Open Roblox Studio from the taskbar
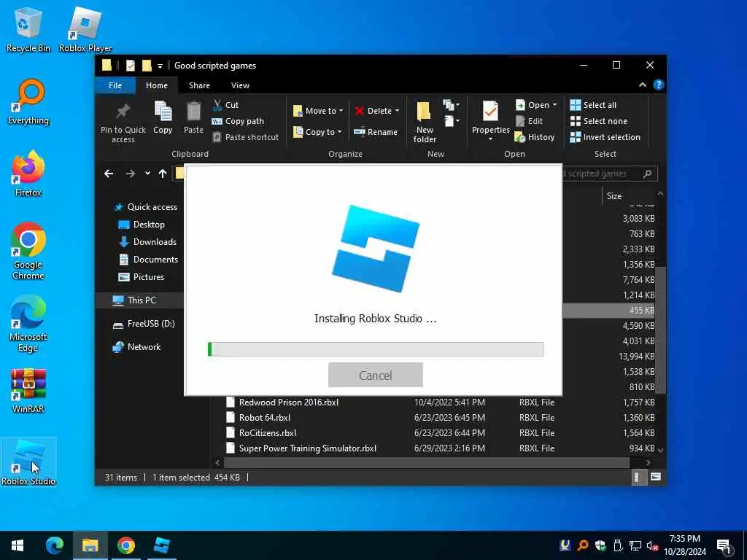The height and width of the screenshot is (560, 747). 162,545
